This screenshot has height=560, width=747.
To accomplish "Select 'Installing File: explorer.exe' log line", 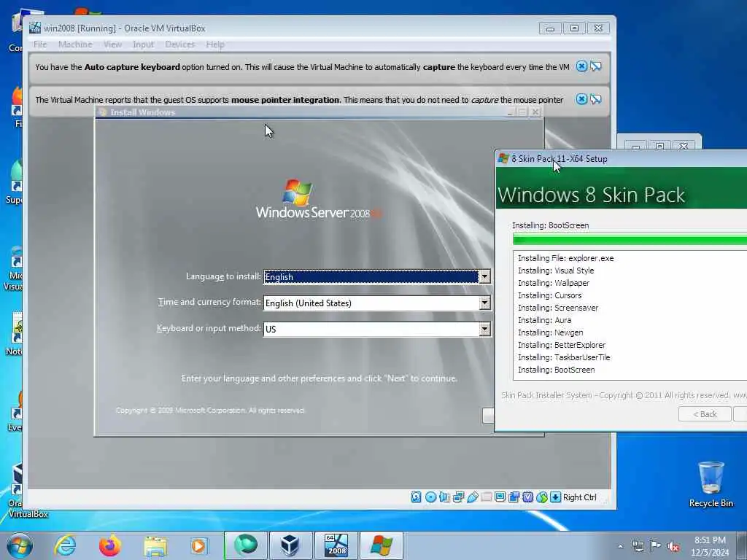I will 566,258.
